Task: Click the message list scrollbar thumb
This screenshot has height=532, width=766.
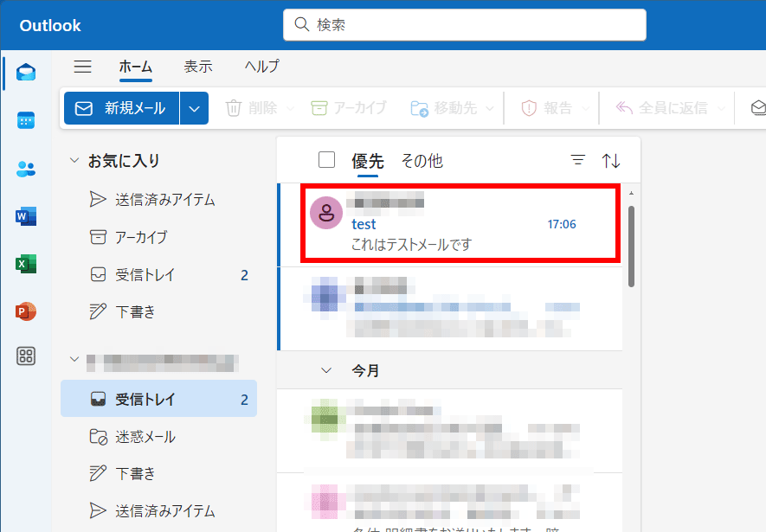Action: pos(631,247)
